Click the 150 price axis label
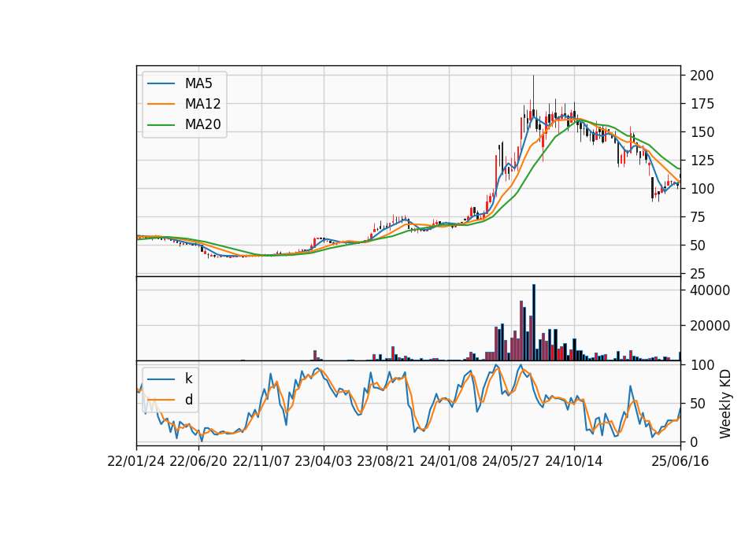 point(702,132)
